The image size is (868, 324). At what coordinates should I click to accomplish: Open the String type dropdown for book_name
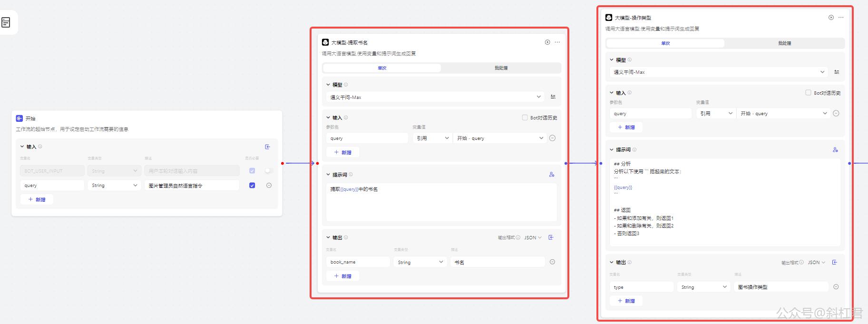pyautogui.click(x=420, y=262)
